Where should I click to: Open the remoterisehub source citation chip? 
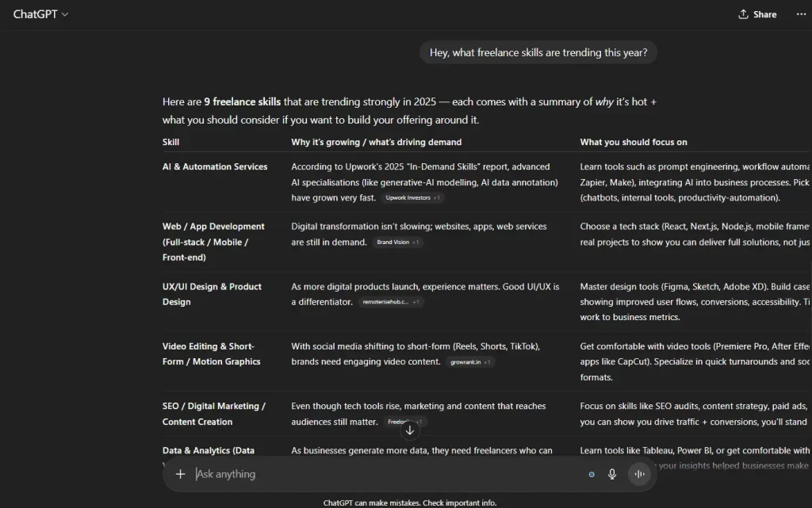click(x=390, y=302)
